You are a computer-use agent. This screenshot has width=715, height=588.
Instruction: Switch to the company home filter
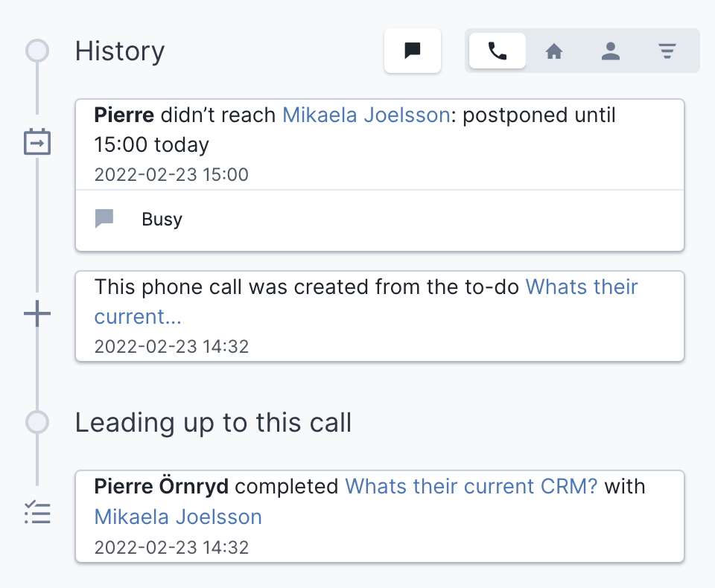click(554, 51)
